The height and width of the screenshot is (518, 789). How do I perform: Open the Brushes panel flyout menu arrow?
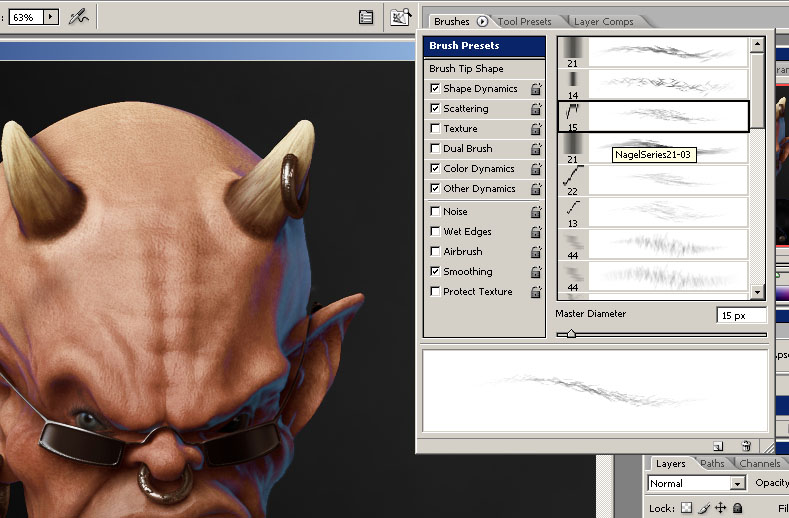tap(482, 22)
